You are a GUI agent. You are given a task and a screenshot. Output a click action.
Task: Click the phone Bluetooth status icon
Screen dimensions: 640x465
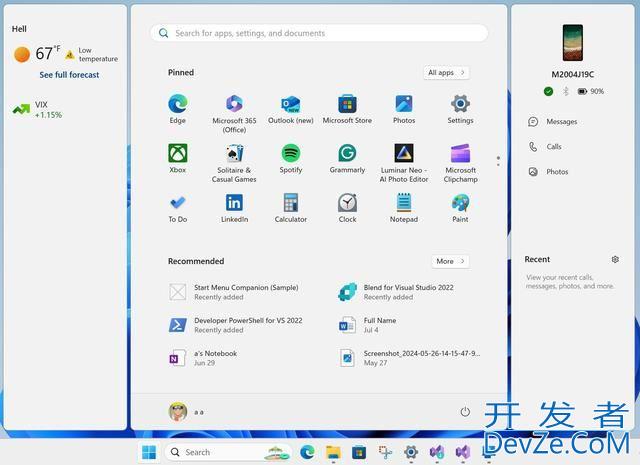click(x=566, y=91)
